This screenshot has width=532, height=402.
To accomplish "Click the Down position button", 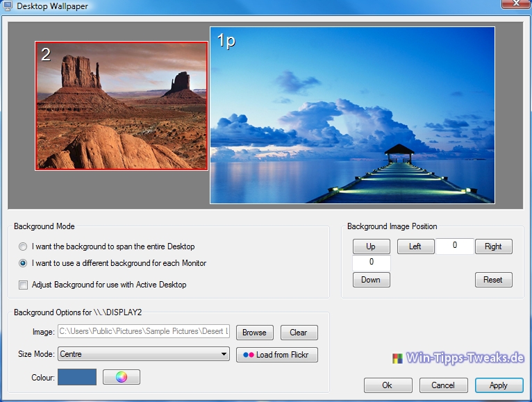I will [371, 280].
